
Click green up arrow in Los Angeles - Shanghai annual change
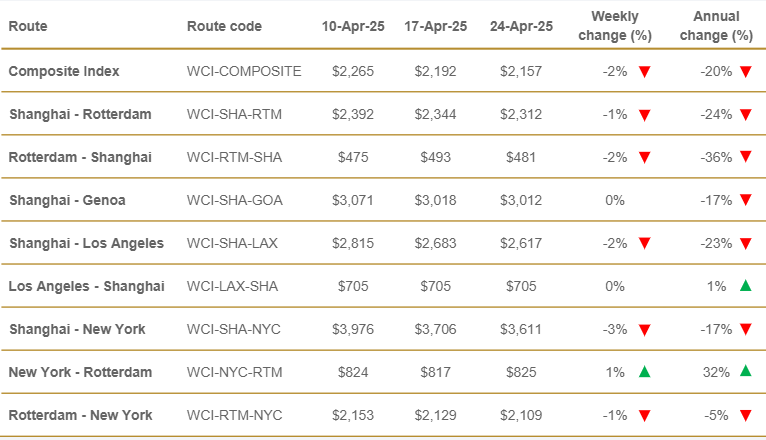[x=745, y=285]
